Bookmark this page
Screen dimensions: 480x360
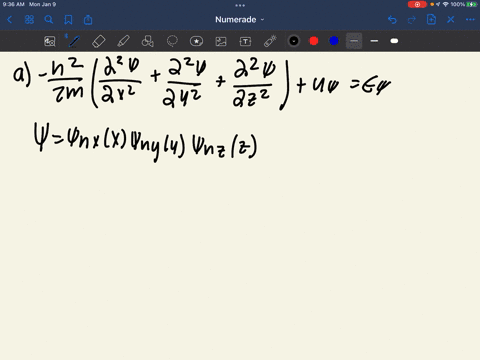click(68, 20)
